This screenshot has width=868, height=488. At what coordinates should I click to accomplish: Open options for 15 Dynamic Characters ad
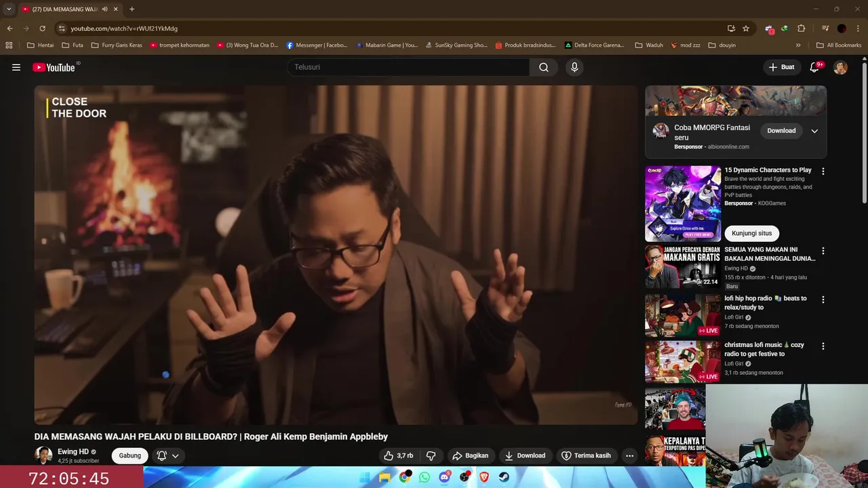823,171
